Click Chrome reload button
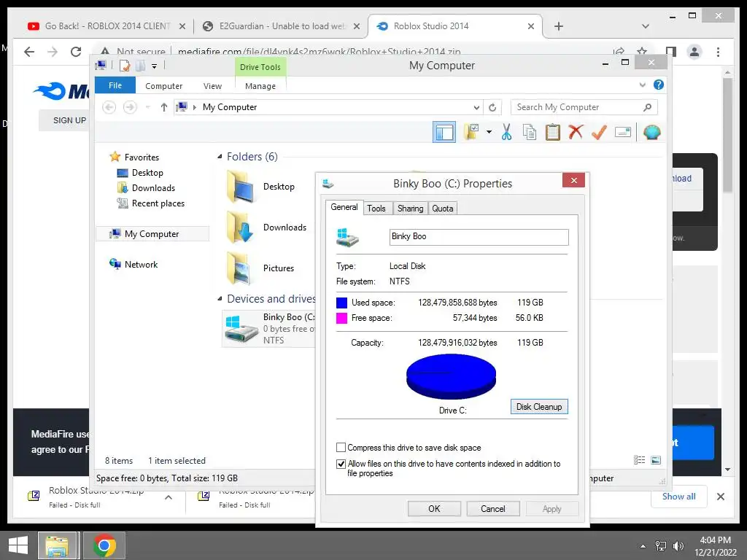The height and width of the screenshot is (560, 747). 76,52
